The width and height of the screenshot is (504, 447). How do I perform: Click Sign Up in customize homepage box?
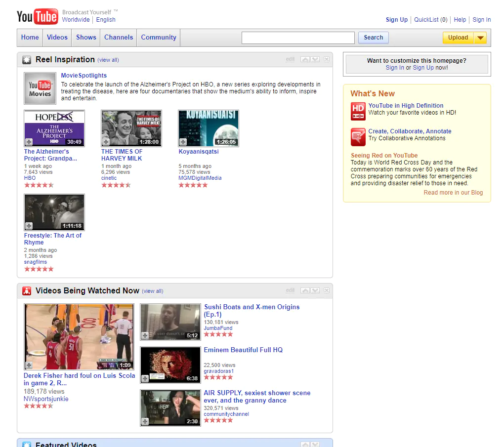pos(423,68)
